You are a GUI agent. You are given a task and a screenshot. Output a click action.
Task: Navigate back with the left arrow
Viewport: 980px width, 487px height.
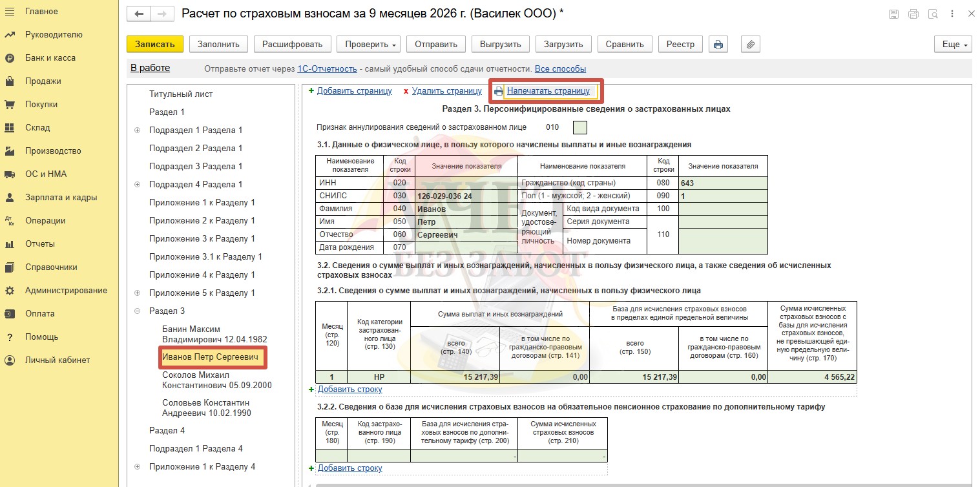point(139,14)
